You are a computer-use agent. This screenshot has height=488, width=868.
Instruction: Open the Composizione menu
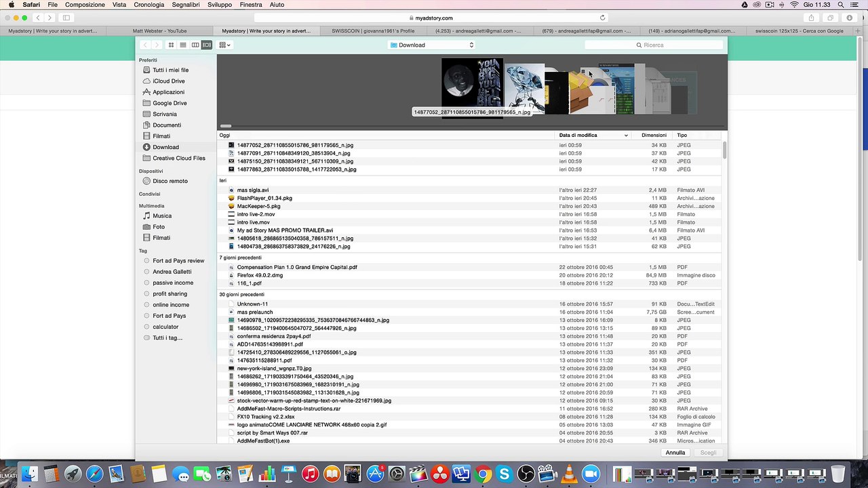coord(85,5)
